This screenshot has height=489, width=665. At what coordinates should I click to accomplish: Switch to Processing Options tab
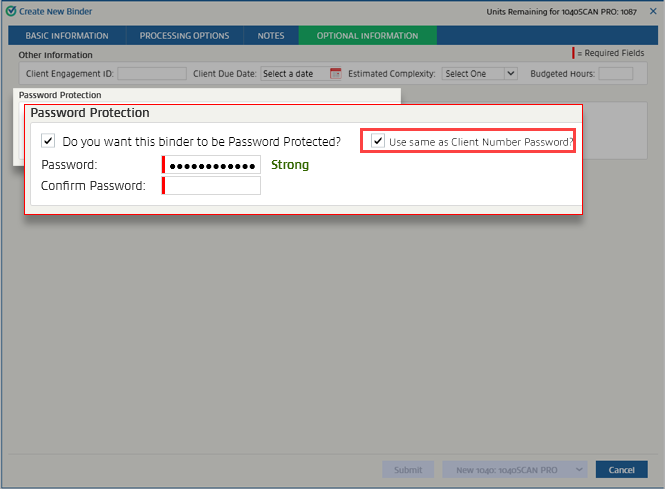(184, 36)
